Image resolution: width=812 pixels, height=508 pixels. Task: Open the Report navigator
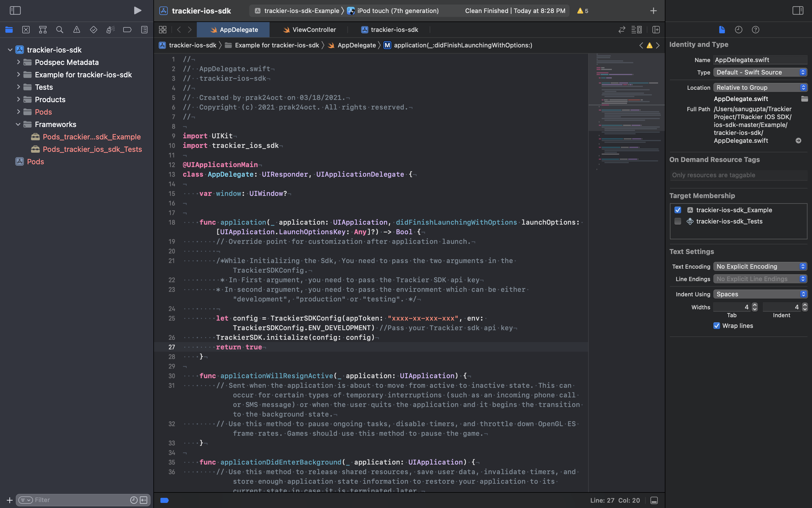pos(144,30)
